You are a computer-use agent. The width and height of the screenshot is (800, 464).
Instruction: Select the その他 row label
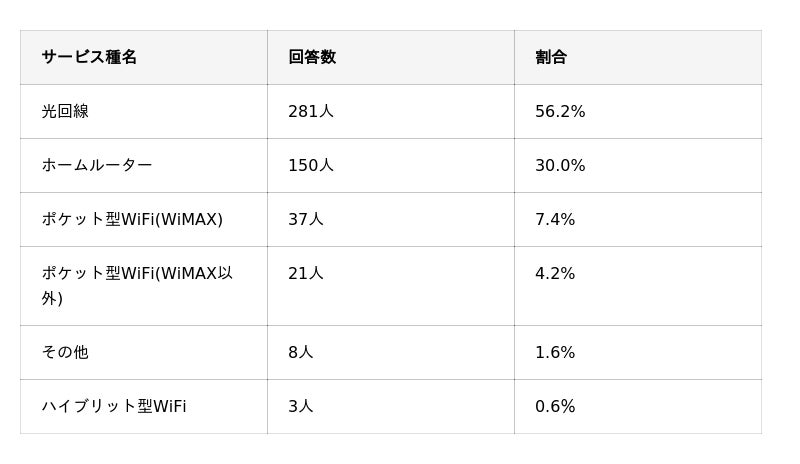(x=65, y=353)
